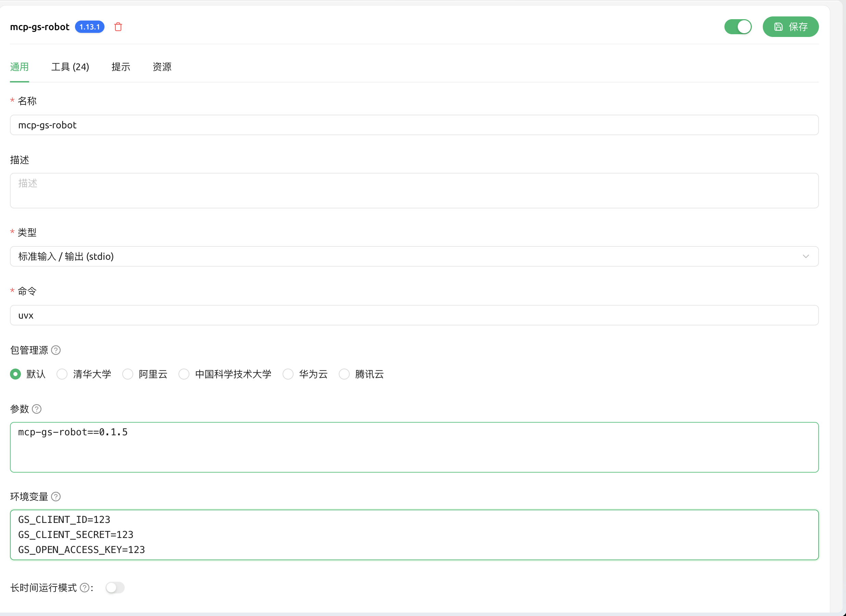
Task: Click the 1.13.1 version badge
Action: 89,27
